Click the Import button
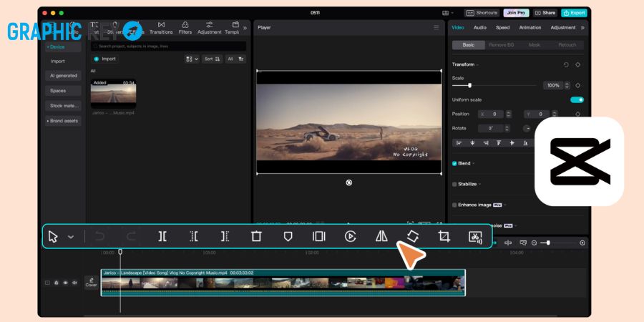 (104, 59)
